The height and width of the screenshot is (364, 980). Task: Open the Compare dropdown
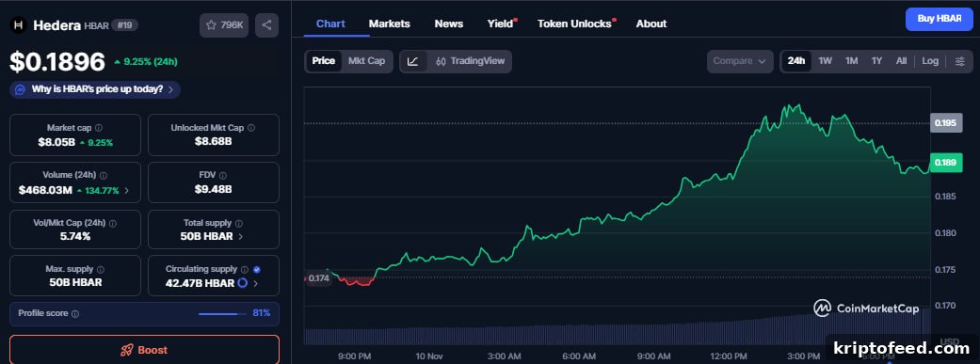(x=740, y=61)
